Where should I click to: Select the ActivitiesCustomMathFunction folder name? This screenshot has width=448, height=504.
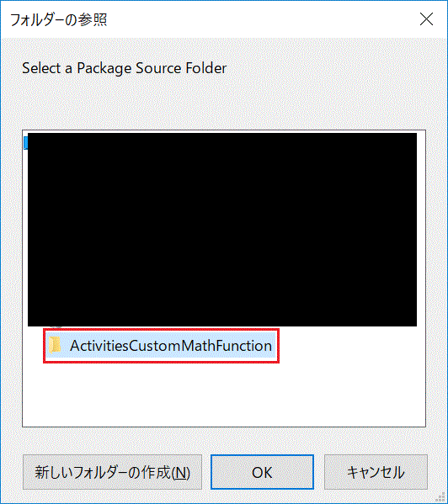tap(171, 346)
